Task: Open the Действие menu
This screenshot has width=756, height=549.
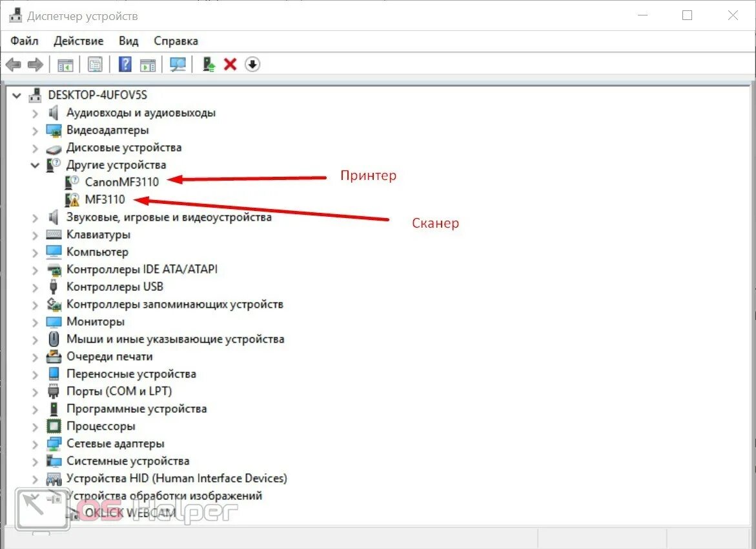Action: [79, 41]
